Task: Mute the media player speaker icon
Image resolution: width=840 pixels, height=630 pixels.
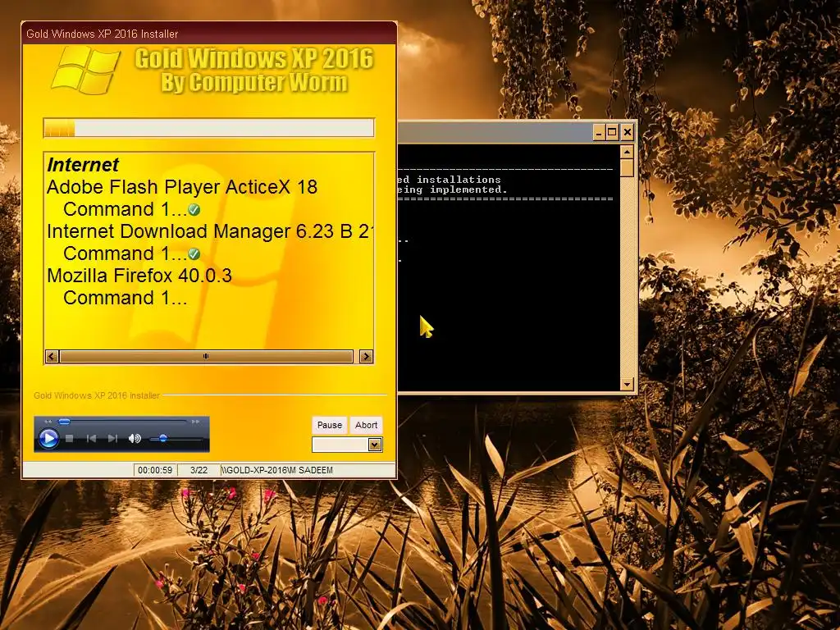Action: [135, 439]
